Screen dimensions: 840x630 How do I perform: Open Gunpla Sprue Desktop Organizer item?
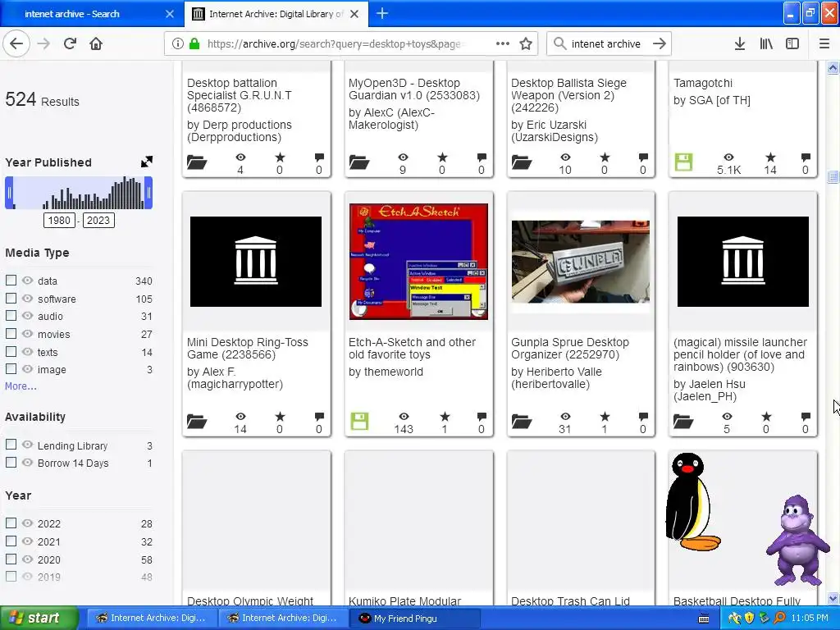tap(570, 348)
